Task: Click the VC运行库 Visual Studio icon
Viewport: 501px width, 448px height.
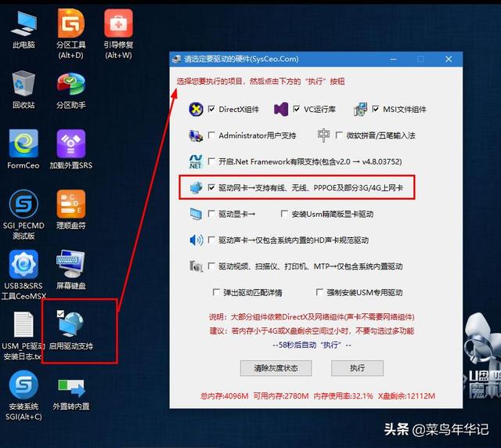Action: [x=281, y=110]
